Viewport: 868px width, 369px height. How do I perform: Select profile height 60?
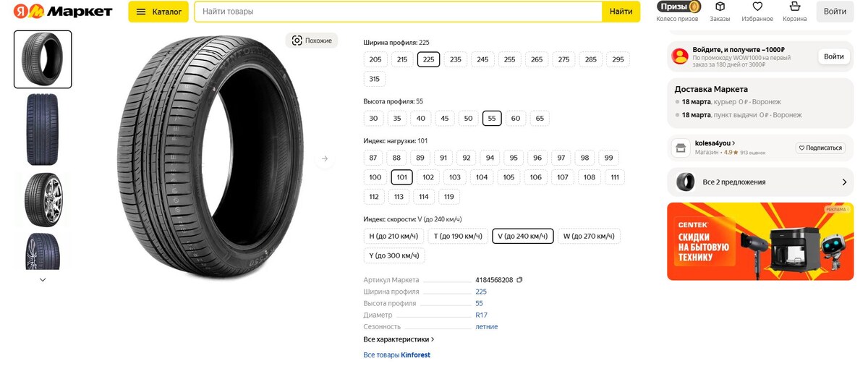point(516,118)
